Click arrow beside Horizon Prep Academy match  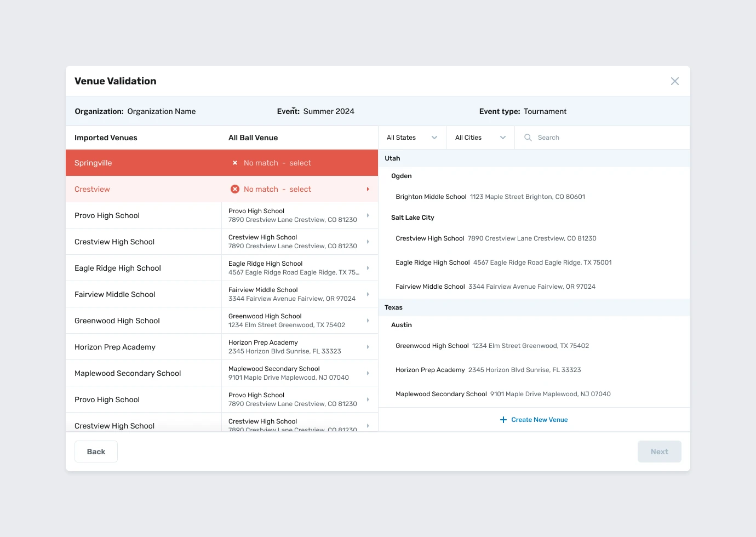pos(368,347)
